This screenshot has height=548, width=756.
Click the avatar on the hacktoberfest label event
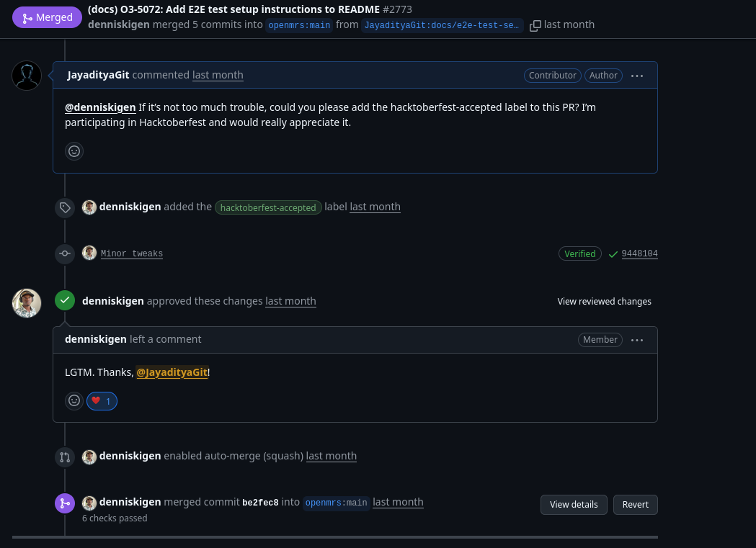tap(89, 207)
